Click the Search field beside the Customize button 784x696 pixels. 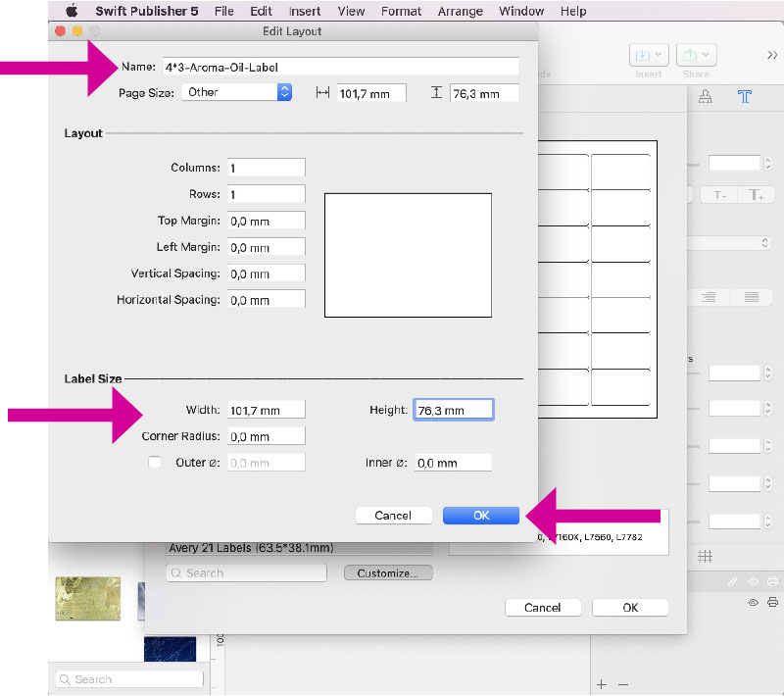(246, 573)
